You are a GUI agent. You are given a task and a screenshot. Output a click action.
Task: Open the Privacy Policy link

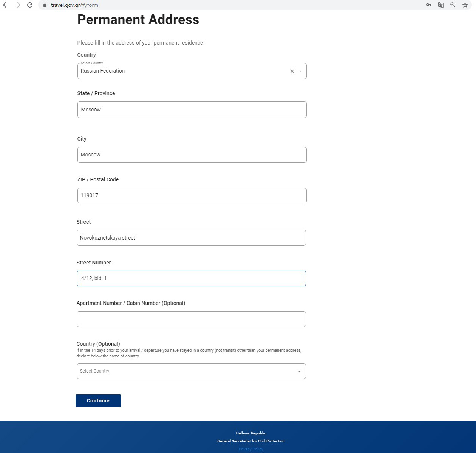(251, 449)
